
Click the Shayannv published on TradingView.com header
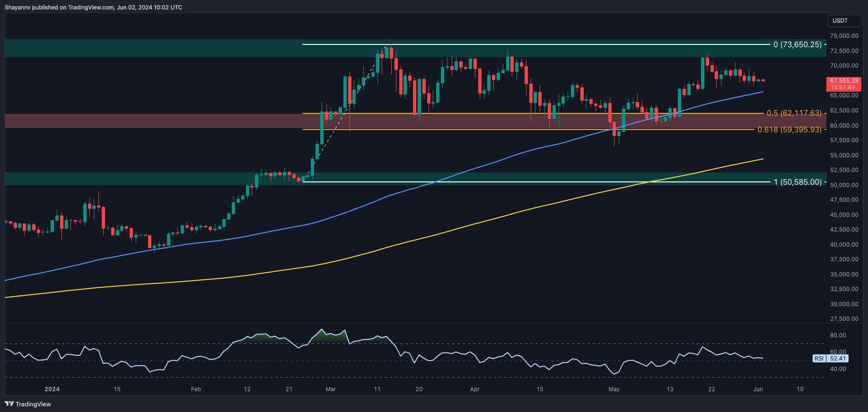[x=93, y=8]
